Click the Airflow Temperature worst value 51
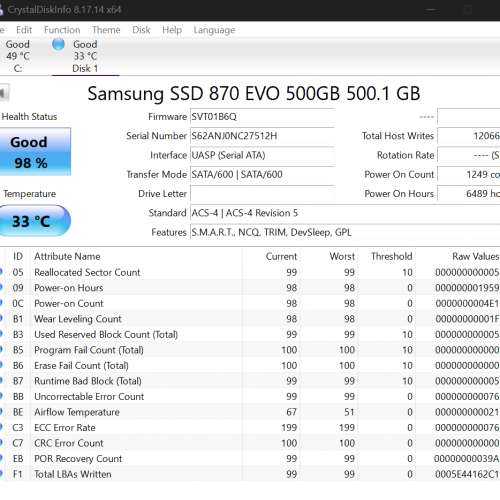 [x=349, y=412]
